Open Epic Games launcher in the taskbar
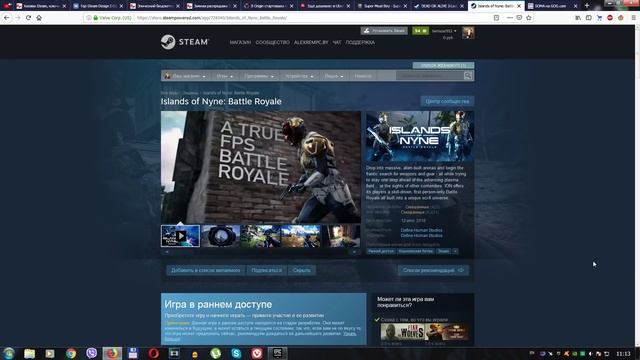 [x=278, y=353]
